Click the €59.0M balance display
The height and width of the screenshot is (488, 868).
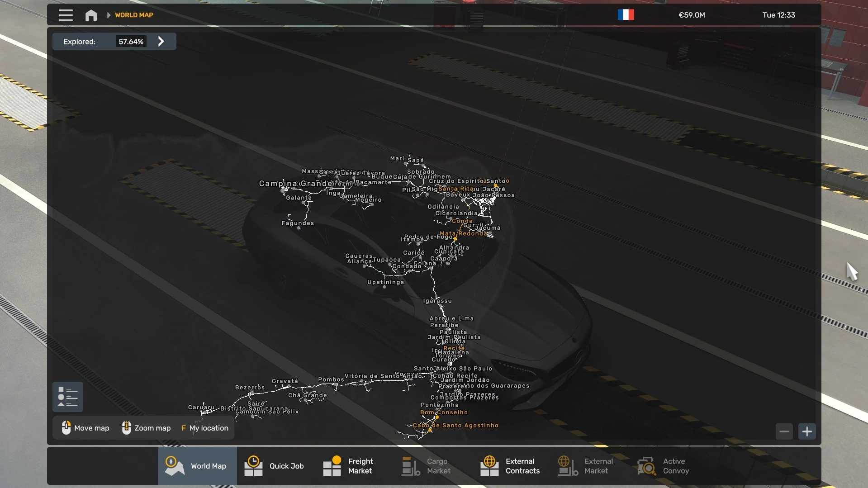pyautogui.click(x=692, y=15)
